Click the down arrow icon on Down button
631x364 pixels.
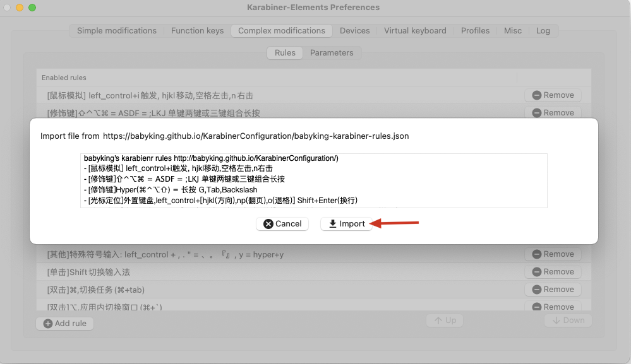(556, 320)
